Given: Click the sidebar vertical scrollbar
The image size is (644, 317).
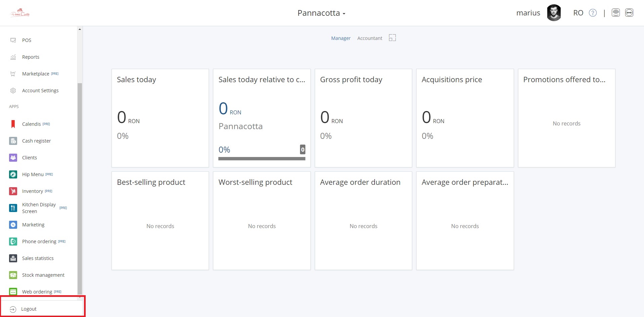Looking at the screenshot, I should tap(80, 188).
